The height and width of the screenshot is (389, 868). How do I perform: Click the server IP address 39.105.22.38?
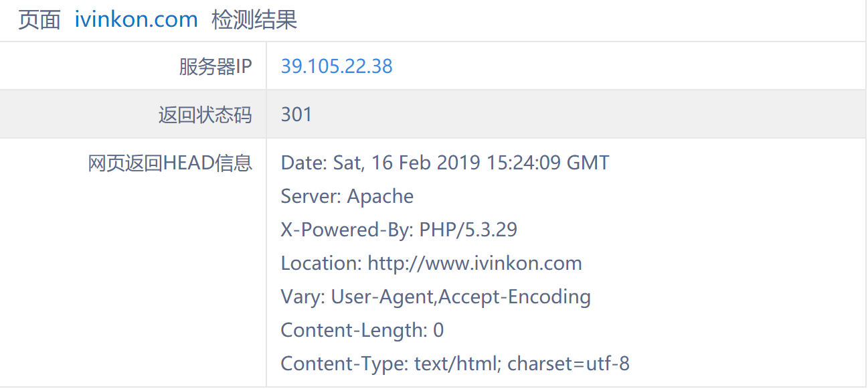337,66
